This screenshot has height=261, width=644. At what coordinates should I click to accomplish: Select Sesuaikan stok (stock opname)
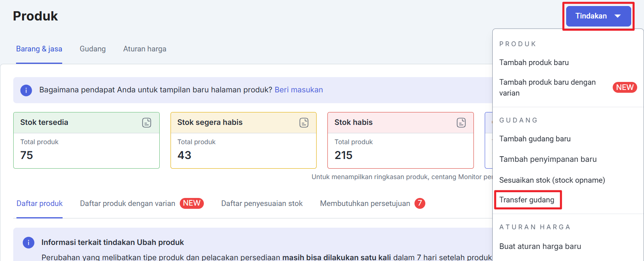(552, 180)
